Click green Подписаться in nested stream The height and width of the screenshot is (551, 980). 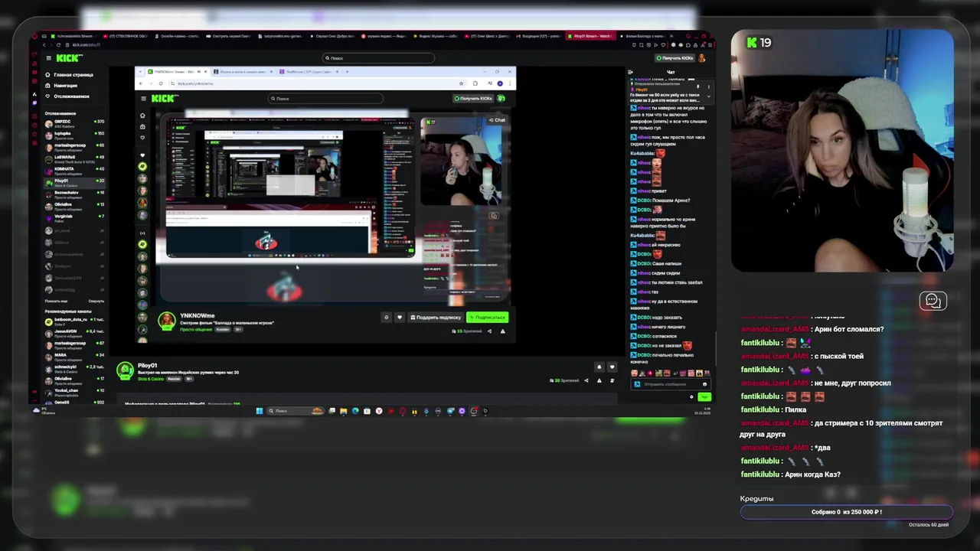pos(487,318)
